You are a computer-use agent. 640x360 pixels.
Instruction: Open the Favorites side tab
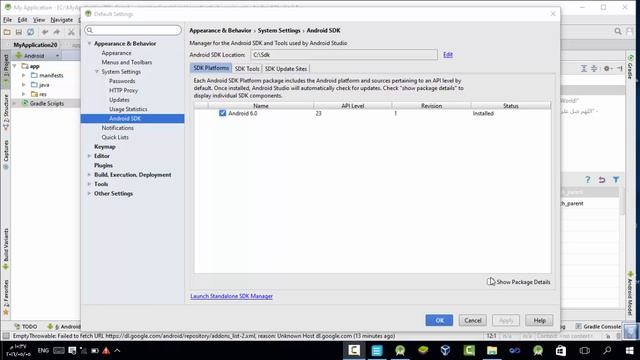pos(6,297)
